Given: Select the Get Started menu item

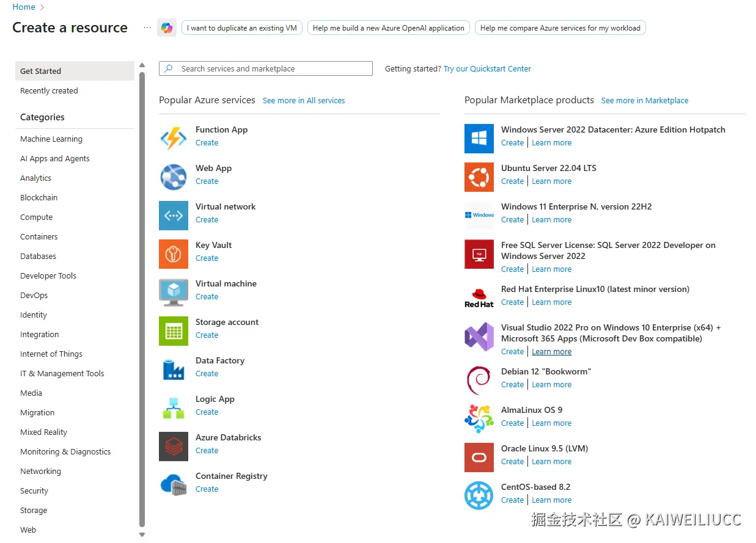Looking at the screenshot, I should (x=75, y=71).
